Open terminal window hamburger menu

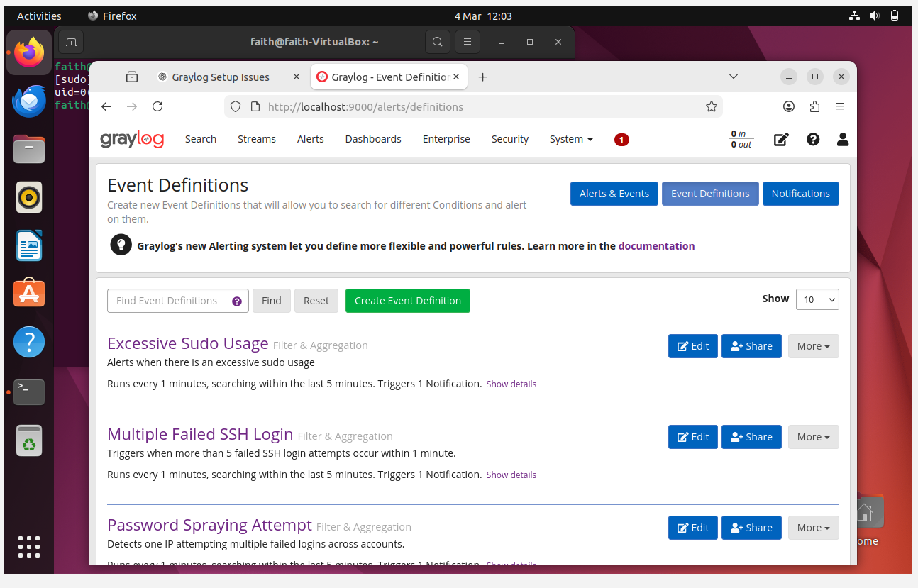[x=468, y=42]
